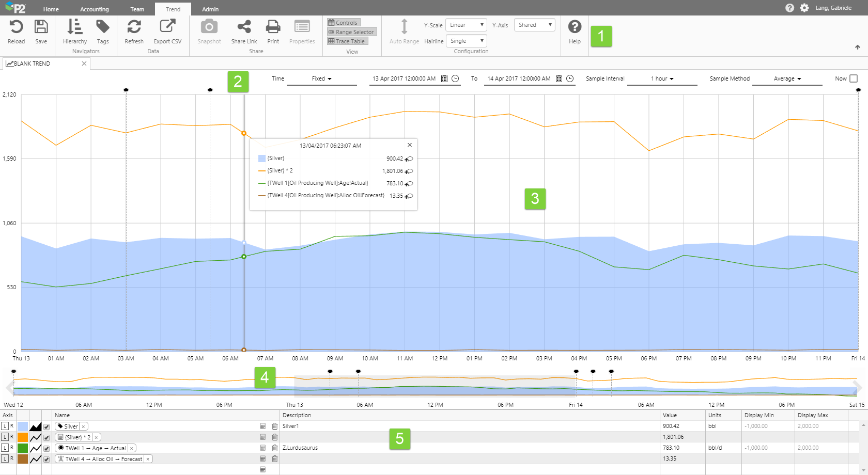Uncheck visibility for the Silver trace row
This screenshot has width=868, height=475.
(47, 427)
